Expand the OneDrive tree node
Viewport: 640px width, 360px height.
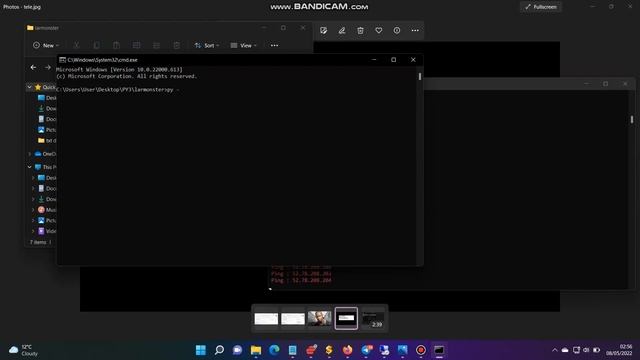[29, 154]
